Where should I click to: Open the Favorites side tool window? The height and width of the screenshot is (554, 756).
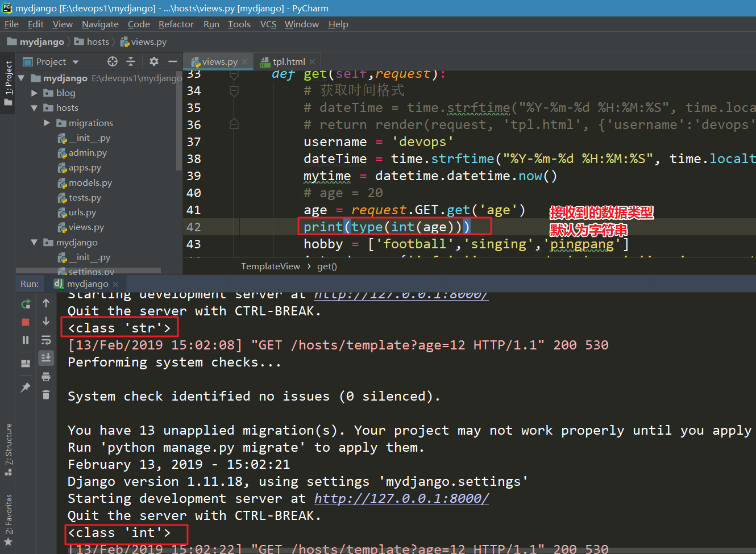click(8, 520)
